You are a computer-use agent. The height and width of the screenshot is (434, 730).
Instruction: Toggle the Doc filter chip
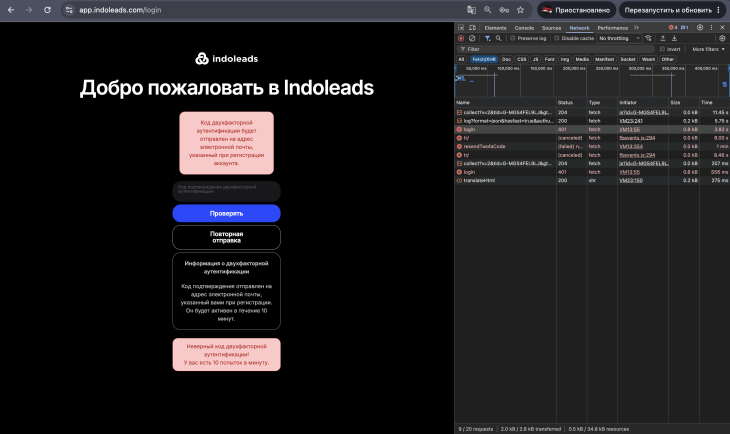click(x=507, y=59)
